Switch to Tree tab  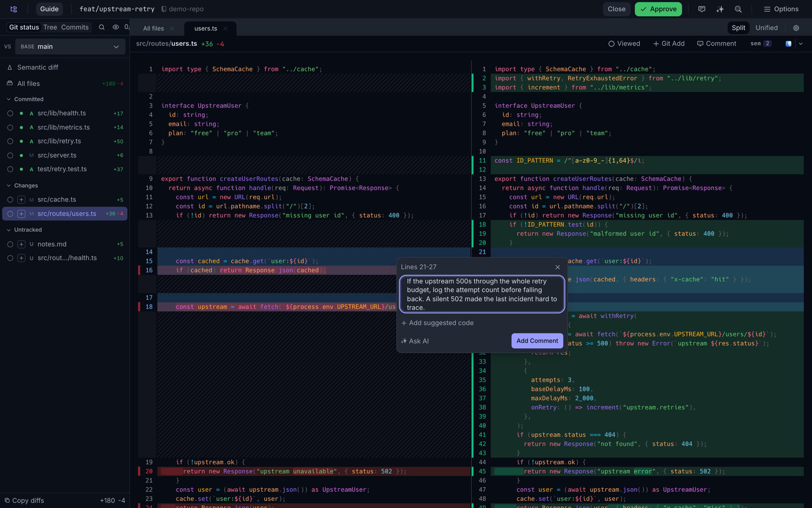coord(50,27)
